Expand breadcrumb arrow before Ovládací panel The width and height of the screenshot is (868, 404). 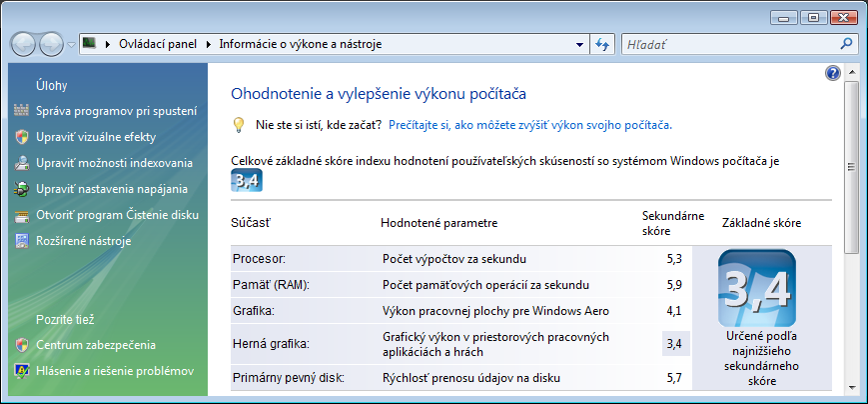(x=107, y=44)
